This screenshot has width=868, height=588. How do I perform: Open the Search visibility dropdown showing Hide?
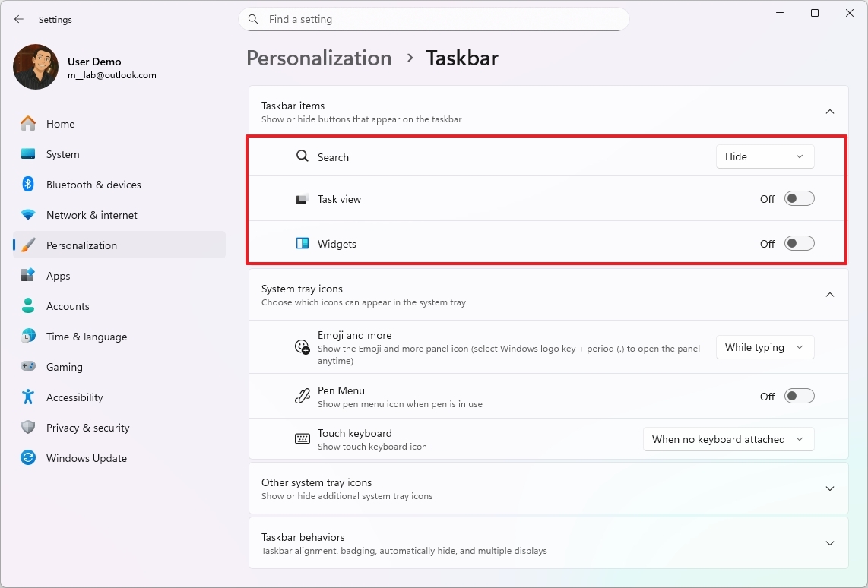click(765, 156)
